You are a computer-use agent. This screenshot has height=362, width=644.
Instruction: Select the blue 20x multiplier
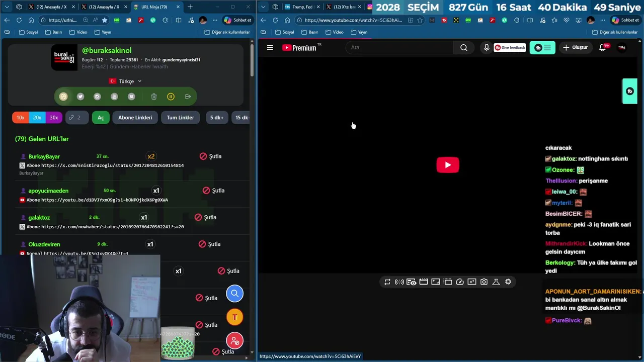(x=37, y=118)
